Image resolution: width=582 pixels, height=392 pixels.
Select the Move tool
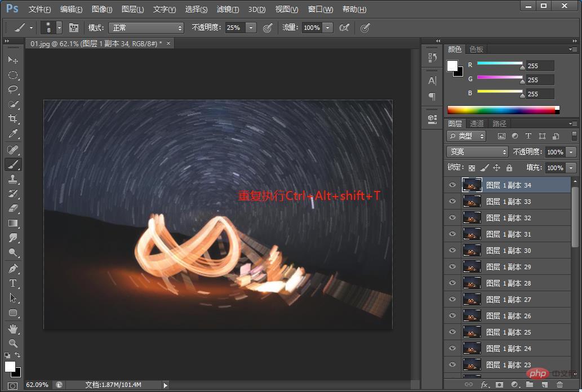point(13,60)
